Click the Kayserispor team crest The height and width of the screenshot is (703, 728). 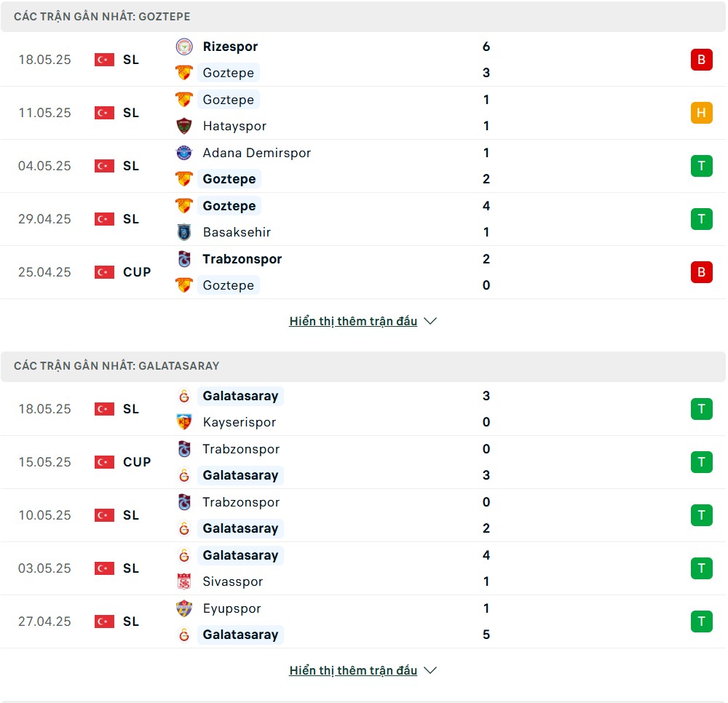[184, 422]
